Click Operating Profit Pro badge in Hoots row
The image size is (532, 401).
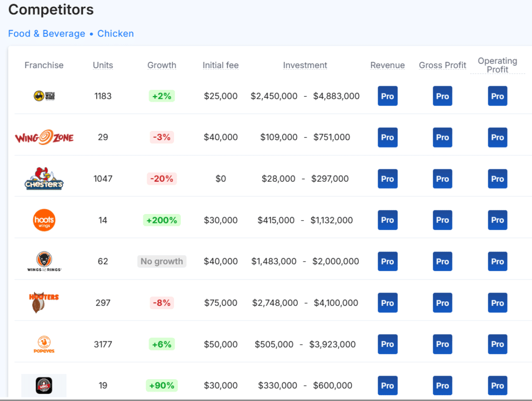(497, 220)
